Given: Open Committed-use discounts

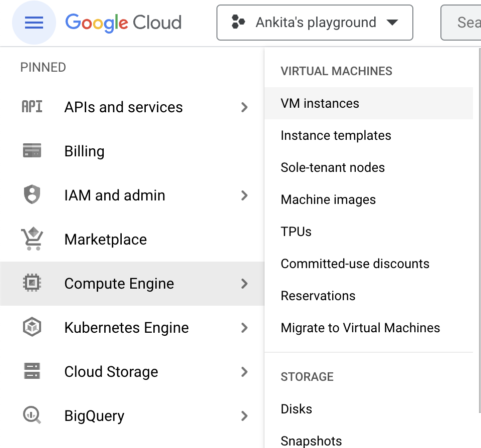Looking at the screenshot, I should pos(355,264).
